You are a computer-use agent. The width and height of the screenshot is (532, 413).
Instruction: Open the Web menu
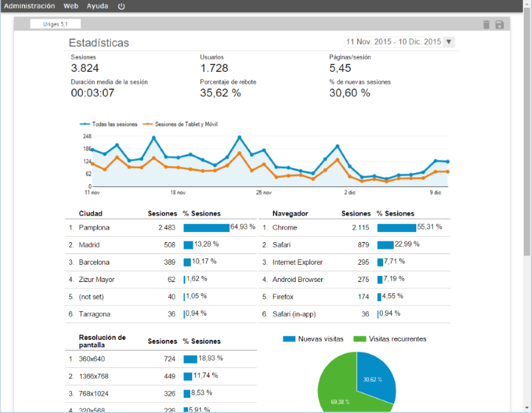pyautogui.click(x=70, y=6)
